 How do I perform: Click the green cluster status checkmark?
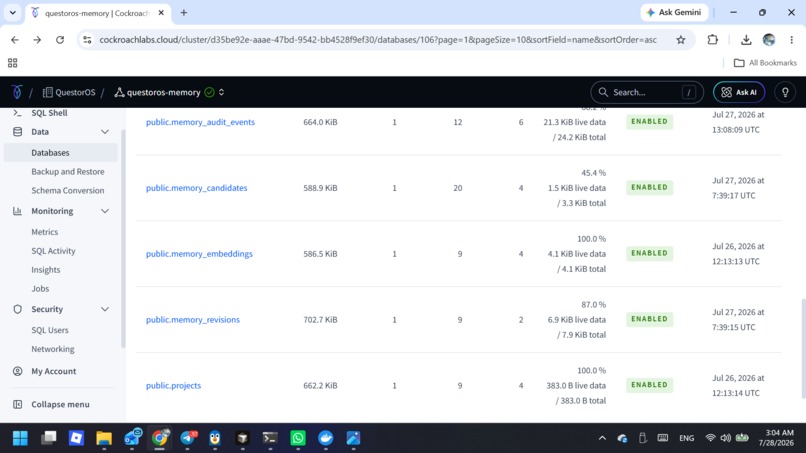(209, 92)
